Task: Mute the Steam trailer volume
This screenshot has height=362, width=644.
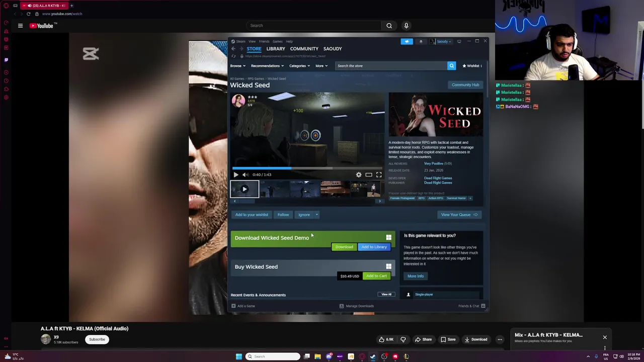Action: coord(245,174)
